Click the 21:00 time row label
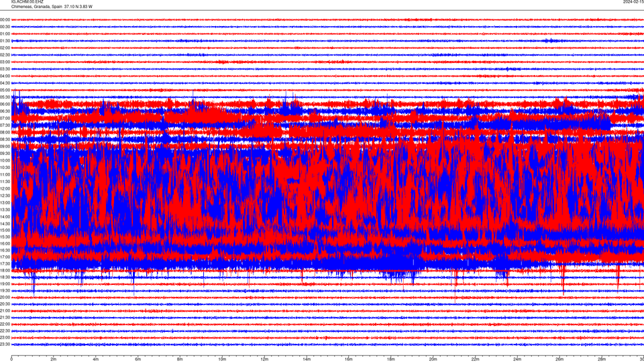This screenshot has width=644, height=362. click(5, 310)
